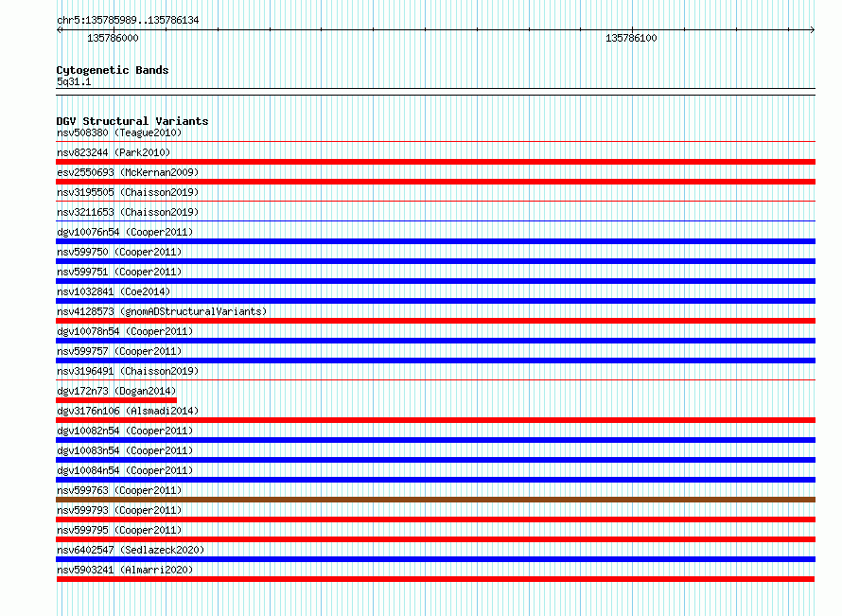Screen dimensions: 842x616
Task: Click the blue bar under nsv599757
Action: coord(435,361)
